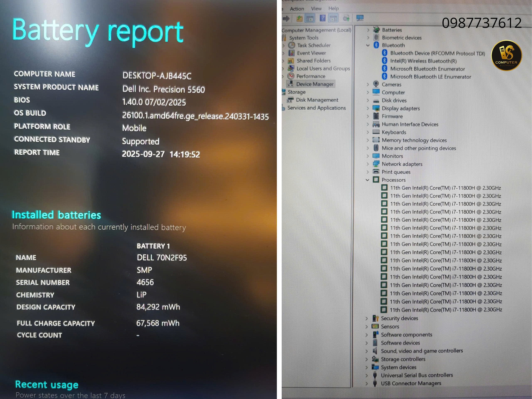The height and width of the screenshot is (399, 532).
Task: Click the Intel(R) Wireless Bluetooth(R) device icon
Action: (x=385, y=61)
